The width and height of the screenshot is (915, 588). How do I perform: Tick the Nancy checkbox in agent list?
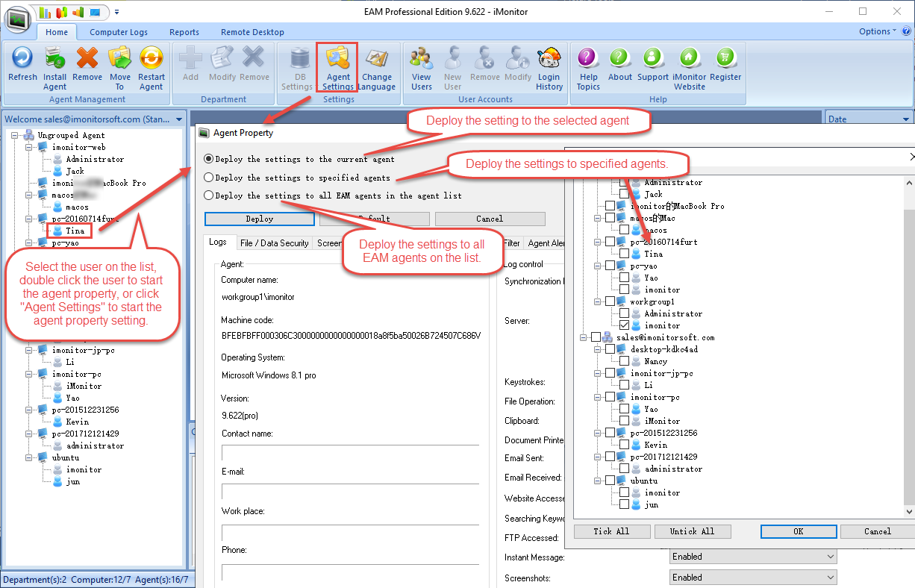(x=624, y=361)
